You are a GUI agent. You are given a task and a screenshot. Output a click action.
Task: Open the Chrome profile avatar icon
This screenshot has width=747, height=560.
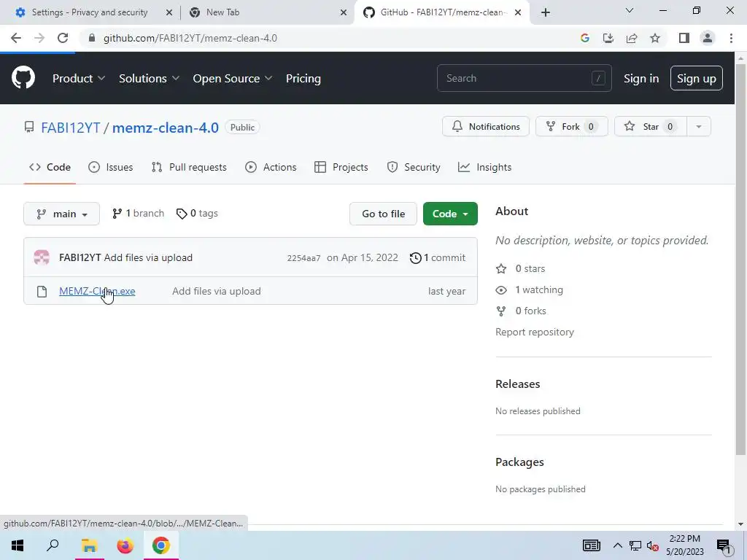point(708,38)
